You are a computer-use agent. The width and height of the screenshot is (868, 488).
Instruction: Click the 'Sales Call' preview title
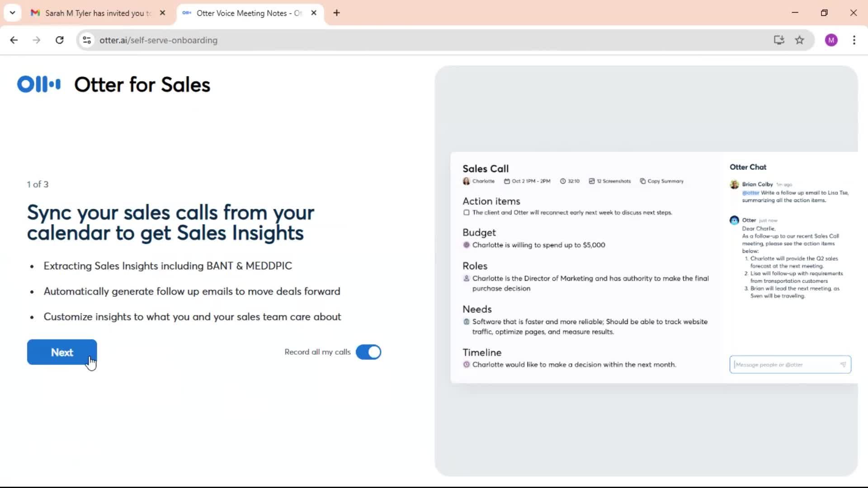point(486,169)
